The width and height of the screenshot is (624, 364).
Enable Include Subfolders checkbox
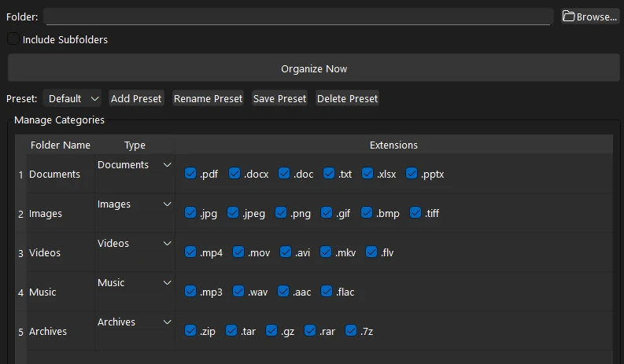pyautogui.click(x=13, y=39)
